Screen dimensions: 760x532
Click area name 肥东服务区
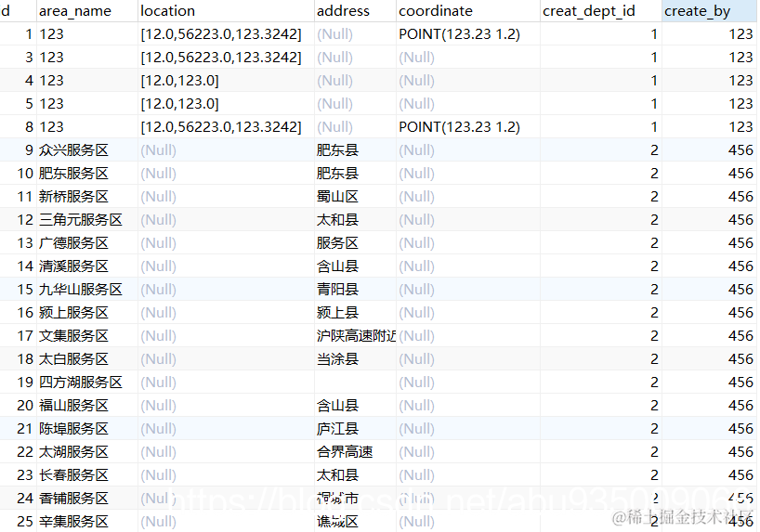click(x=73, y=174)
